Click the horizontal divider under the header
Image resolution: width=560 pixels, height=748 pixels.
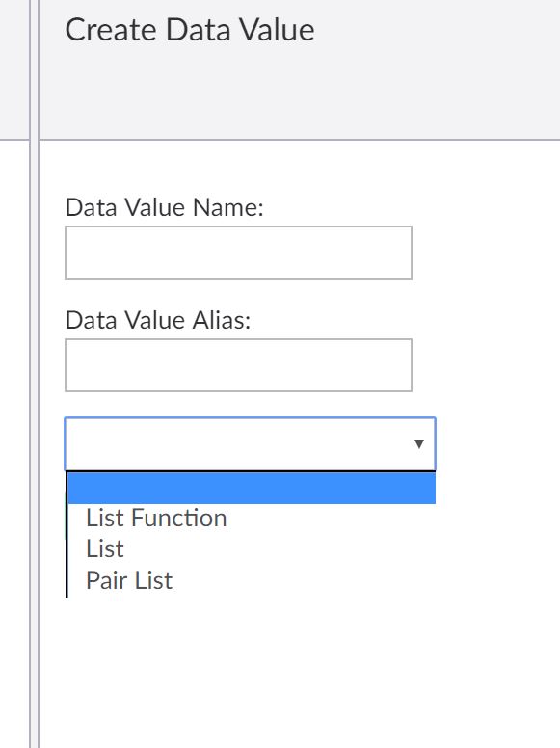click(x=299, y=140)
